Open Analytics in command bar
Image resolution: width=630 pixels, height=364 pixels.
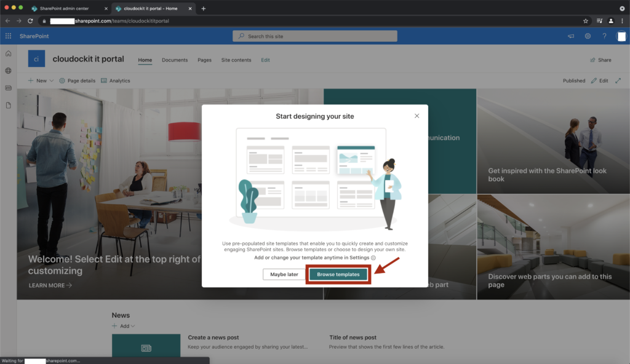click(x=115, y=81)
